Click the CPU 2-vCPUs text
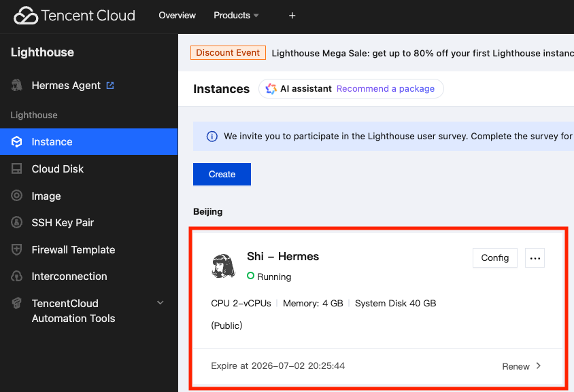The height and width of the screenshot is (392, 574). 241,303
